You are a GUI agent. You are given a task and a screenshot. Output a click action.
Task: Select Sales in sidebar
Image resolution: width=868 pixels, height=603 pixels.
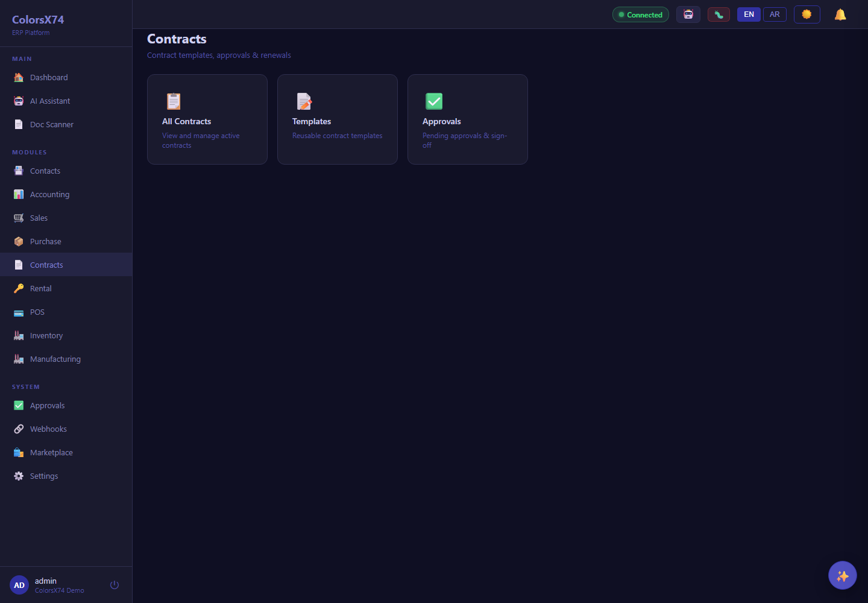39,218
